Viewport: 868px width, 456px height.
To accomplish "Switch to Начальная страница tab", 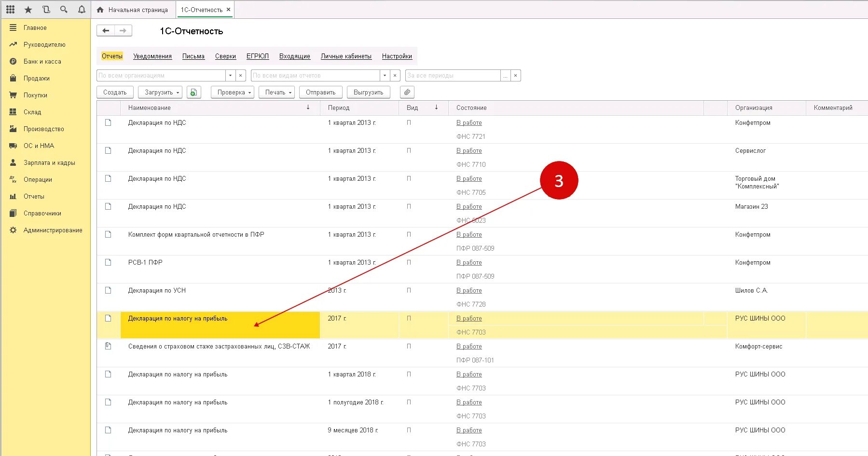I will (133, 10).
